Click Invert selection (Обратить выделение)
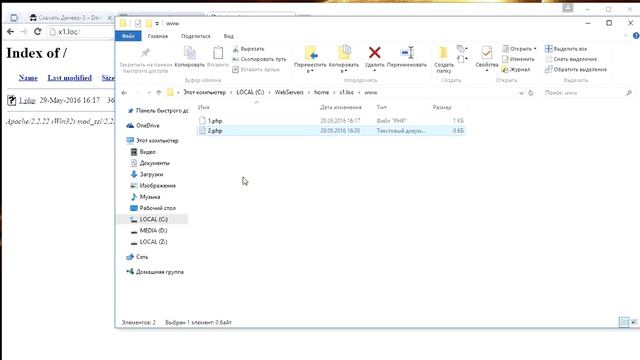Screen dimensions: 640x360 [576, 69]
